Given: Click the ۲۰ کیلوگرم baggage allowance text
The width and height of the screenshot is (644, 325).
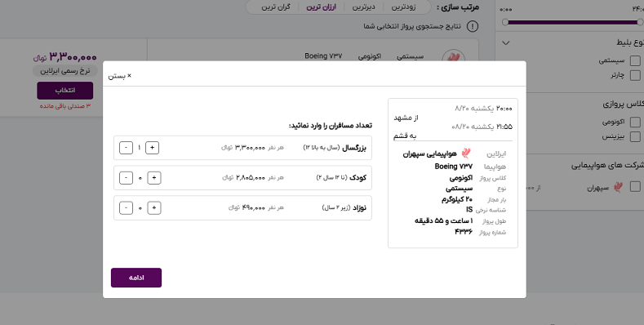Looking at the screenshot, I should pyautogui.click(x=457, y=199).
